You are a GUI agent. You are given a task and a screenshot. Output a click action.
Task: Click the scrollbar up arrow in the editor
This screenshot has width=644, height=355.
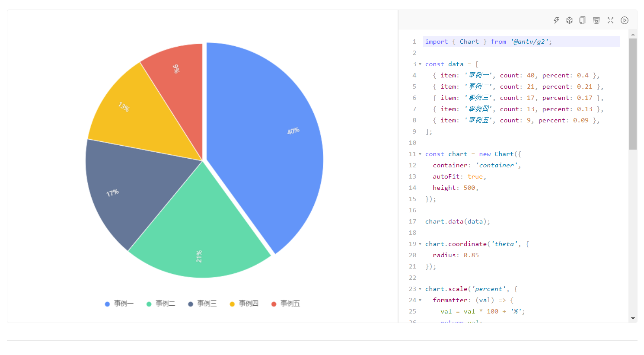pyautogui.click(x=633, y=34)
